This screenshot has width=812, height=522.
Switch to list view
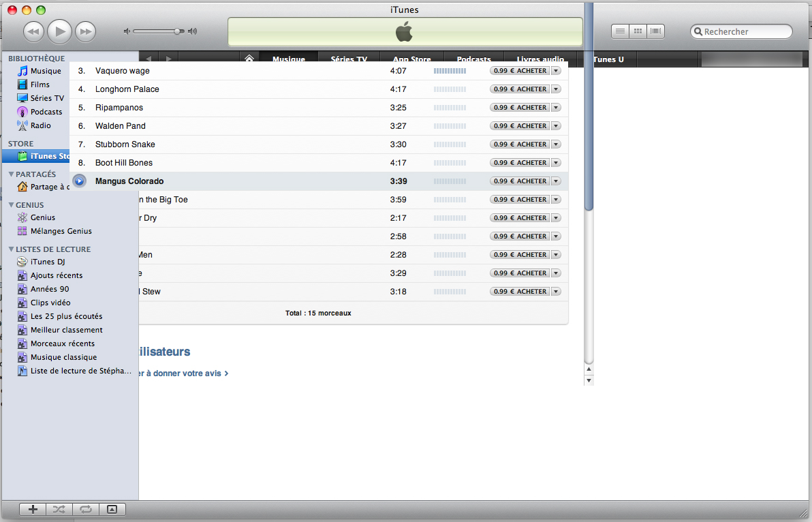point(620,31)
